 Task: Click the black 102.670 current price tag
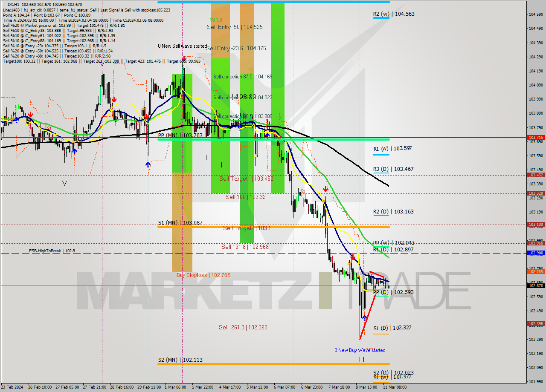(x=536, y=285)
